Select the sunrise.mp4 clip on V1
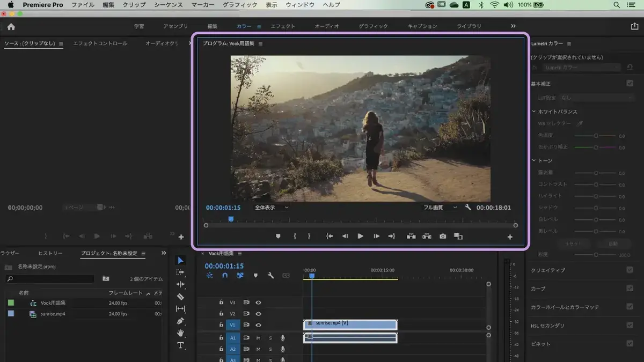Screen dimensions: 644x362 [350, 324]
